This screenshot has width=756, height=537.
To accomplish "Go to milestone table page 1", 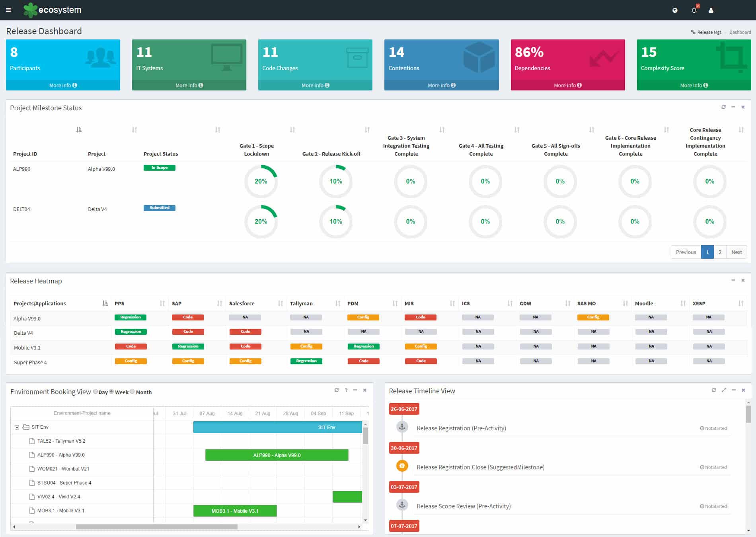I will (x=707, y=252).
